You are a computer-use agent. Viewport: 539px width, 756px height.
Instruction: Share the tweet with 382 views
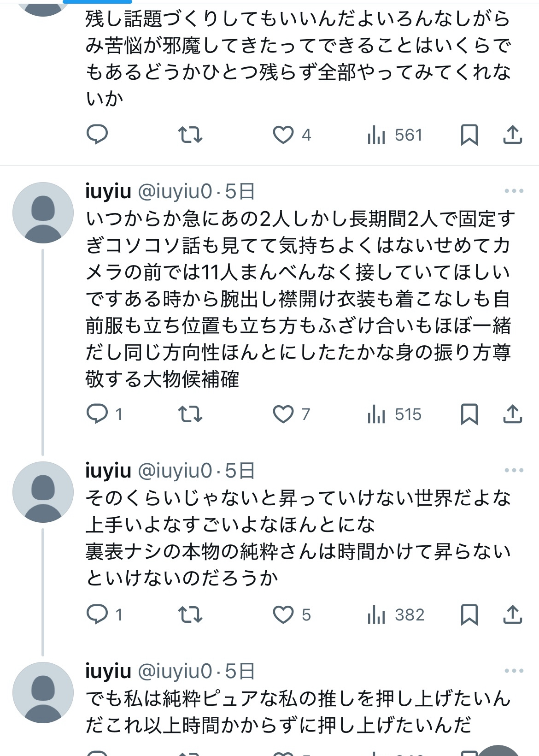coord(512,615)
